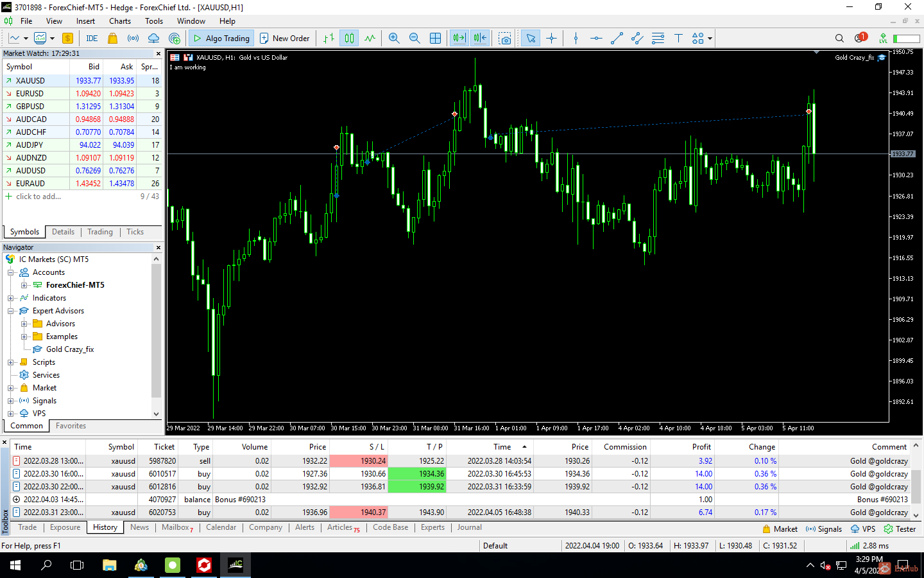The width and height of the screenshot is (924, 578).
Task: Open the Tools menu
Action: (x=154, y=21)
